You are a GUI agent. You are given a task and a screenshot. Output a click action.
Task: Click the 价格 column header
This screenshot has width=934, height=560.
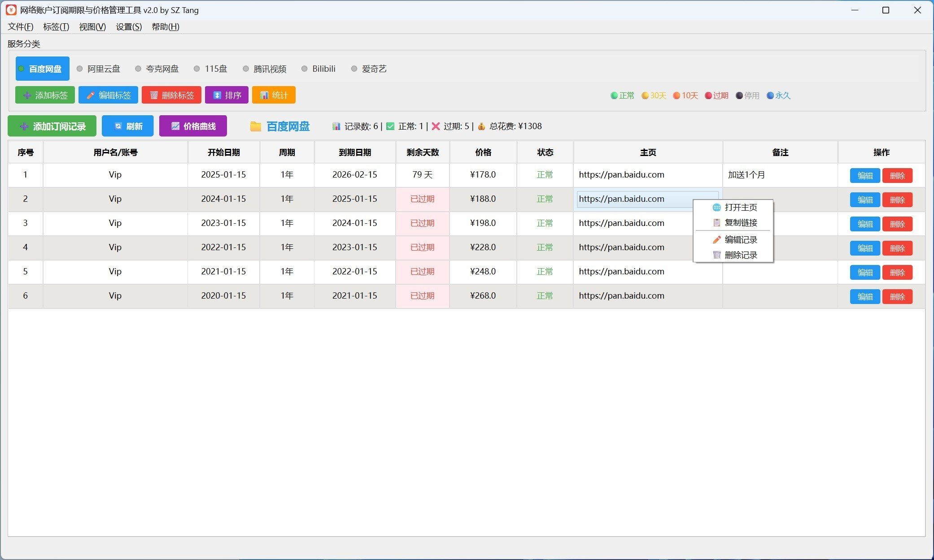point(483,152)
